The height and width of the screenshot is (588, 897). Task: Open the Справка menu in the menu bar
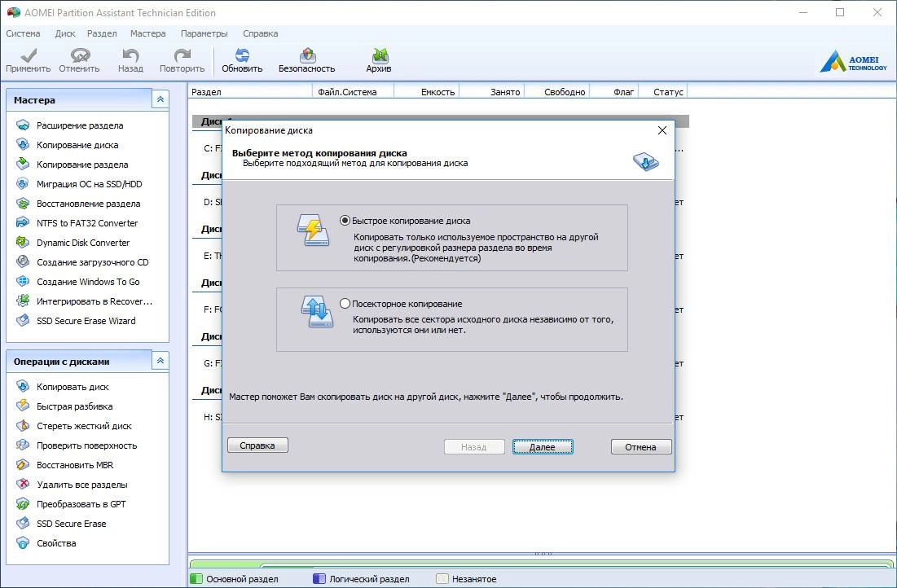(260, 33)
